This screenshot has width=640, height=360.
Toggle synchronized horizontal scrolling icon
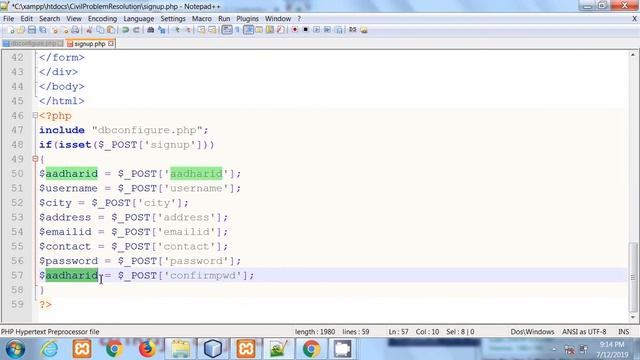click(x=212, y=30)
